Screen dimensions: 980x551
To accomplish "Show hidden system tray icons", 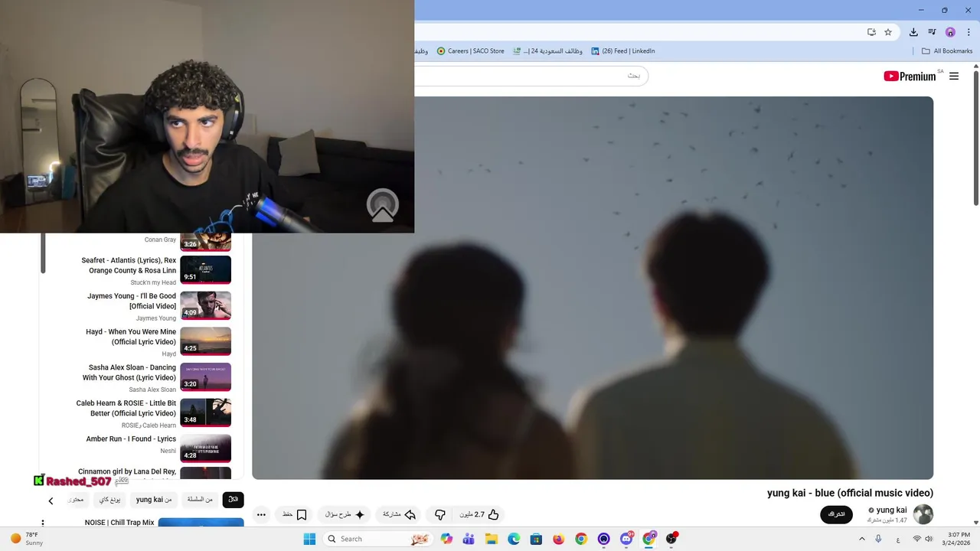I will click(x=861, y=539).
